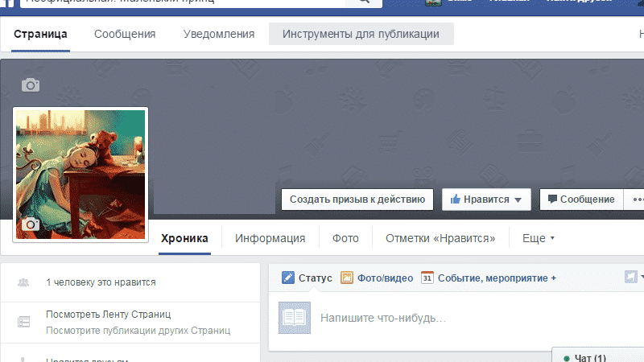Image resolution: width=644 pixels, height=362 pixels.
Task: Open the Фото tab
Action: [345, 238]
